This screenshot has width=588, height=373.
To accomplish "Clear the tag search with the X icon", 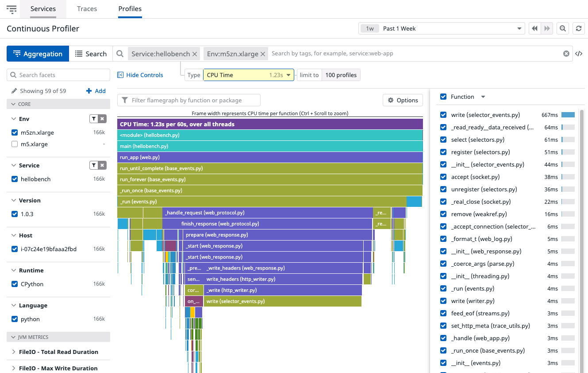I will pyautogui.click(x=566, y=54).
